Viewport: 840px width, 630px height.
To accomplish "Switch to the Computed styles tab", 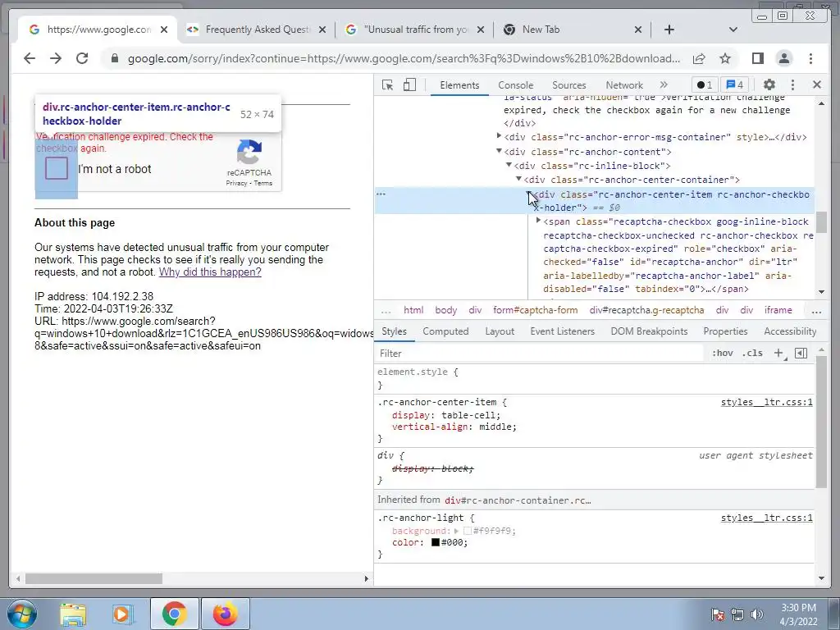I will [x=445, y=331].
